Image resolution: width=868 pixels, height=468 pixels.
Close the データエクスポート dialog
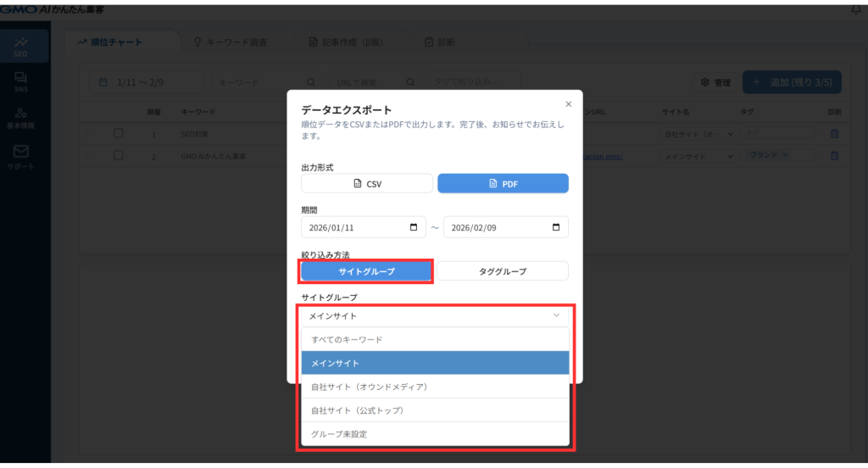(568, 104)
